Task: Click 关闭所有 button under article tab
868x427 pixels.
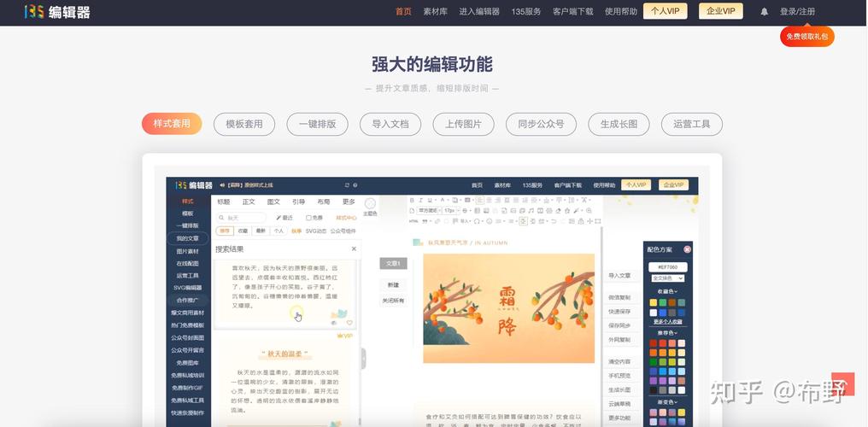Action: pos(393,301)
